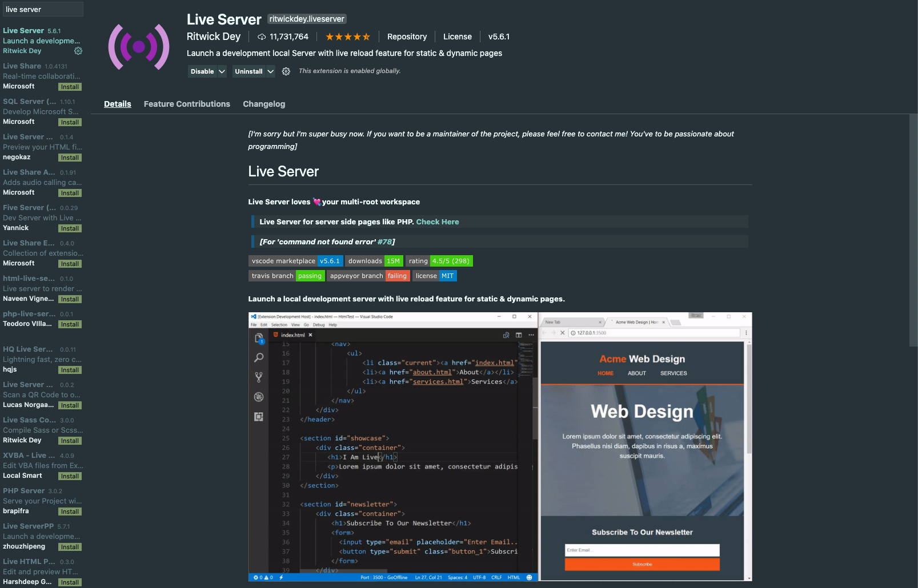Open the gear settings icon next to Uninstall
Viewport: 918px width, 588px height.
coord(286,71)
